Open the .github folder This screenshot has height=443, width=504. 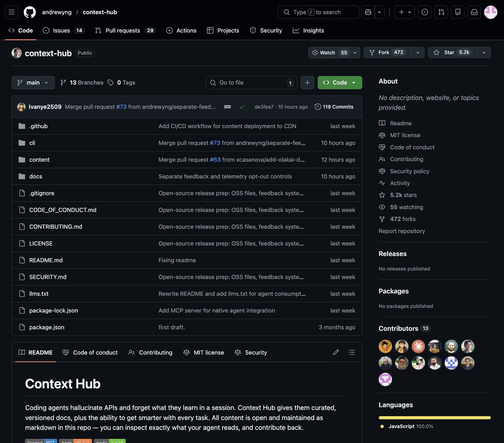(x=38, y=126)
